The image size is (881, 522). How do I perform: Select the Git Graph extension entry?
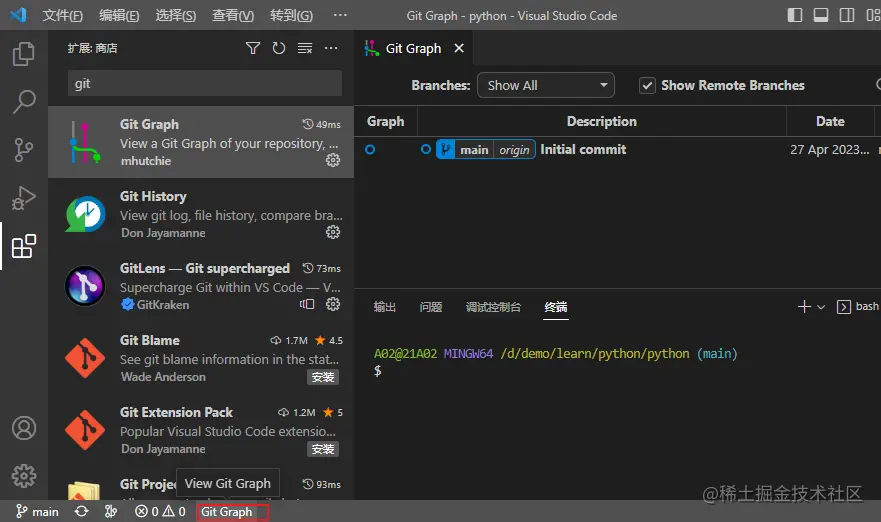pos(201,142)
